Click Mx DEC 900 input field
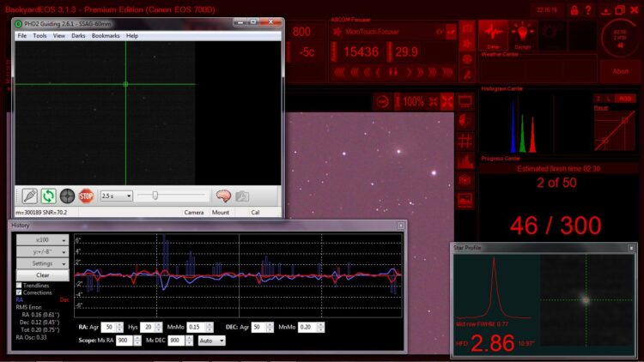 (x=176, y=341)
